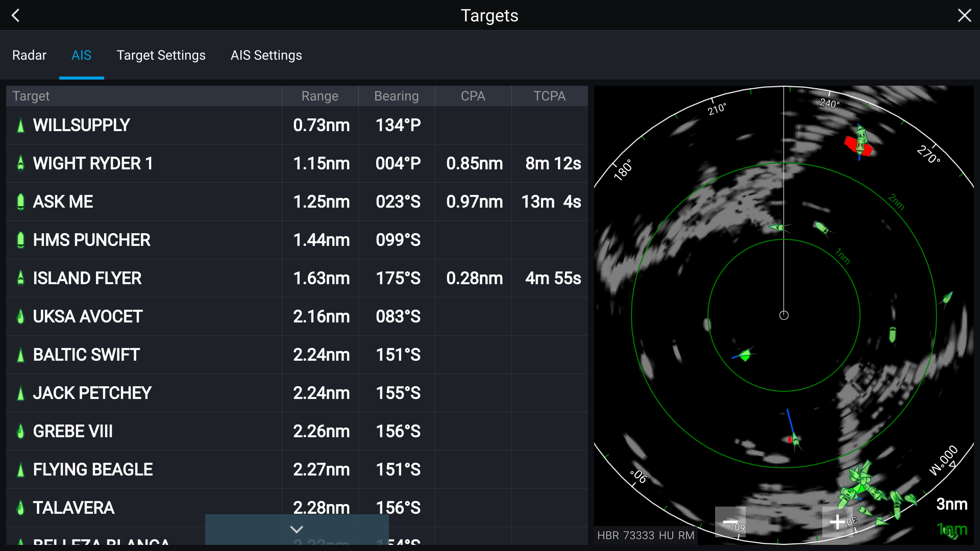Click the own-ship symbol at radar center
The image size is (980, 551).
pos(783,315)
